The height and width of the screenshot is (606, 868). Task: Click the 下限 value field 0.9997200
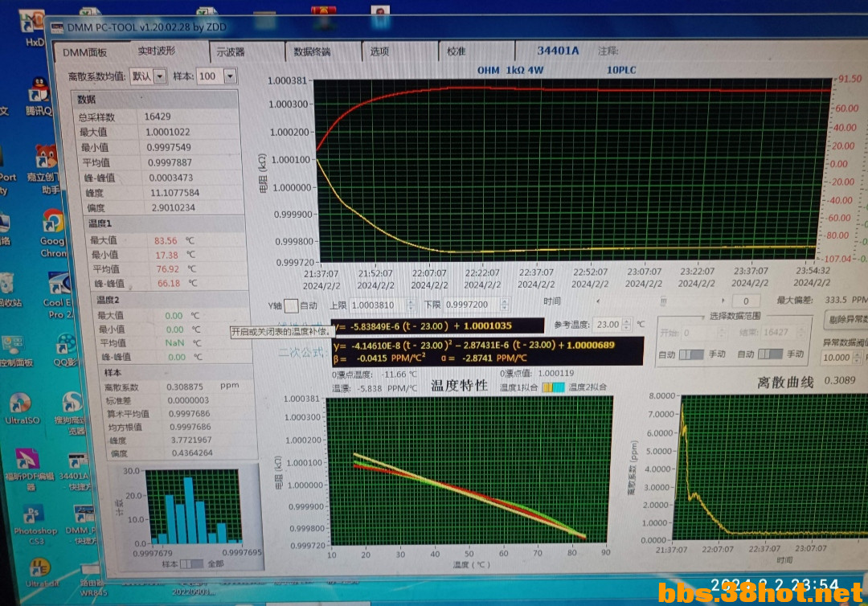(x=471, y=305)
